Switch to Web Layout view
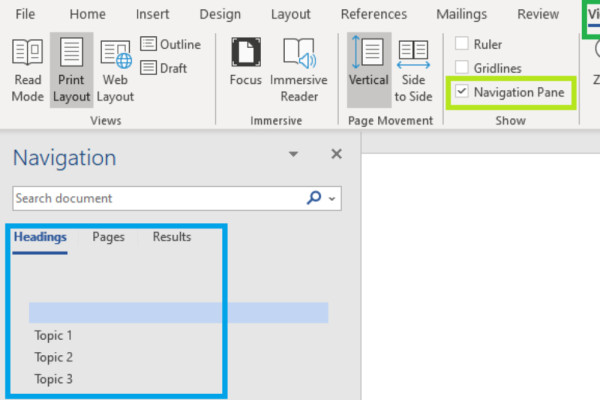 [x=115, y=70]
